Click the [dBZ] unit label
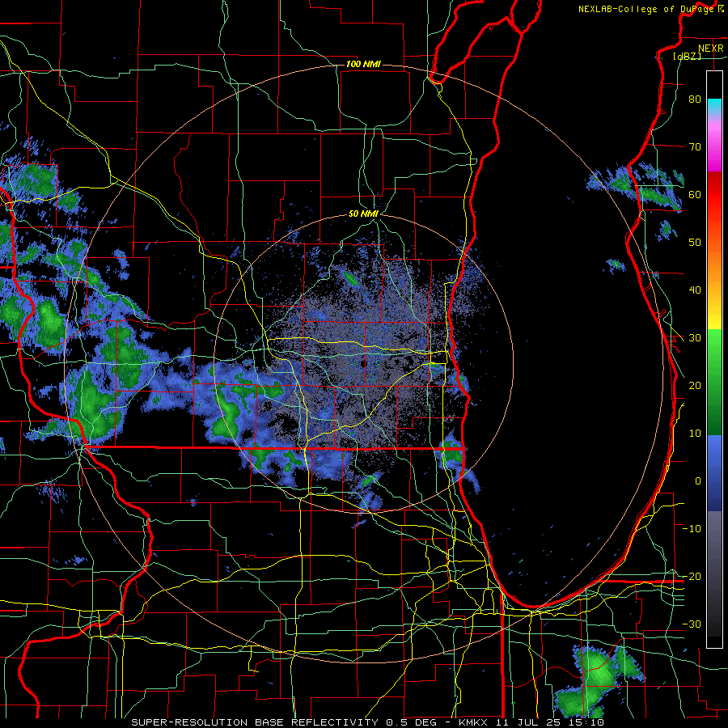Screen dimensions: 728x728 click(687, 56)
